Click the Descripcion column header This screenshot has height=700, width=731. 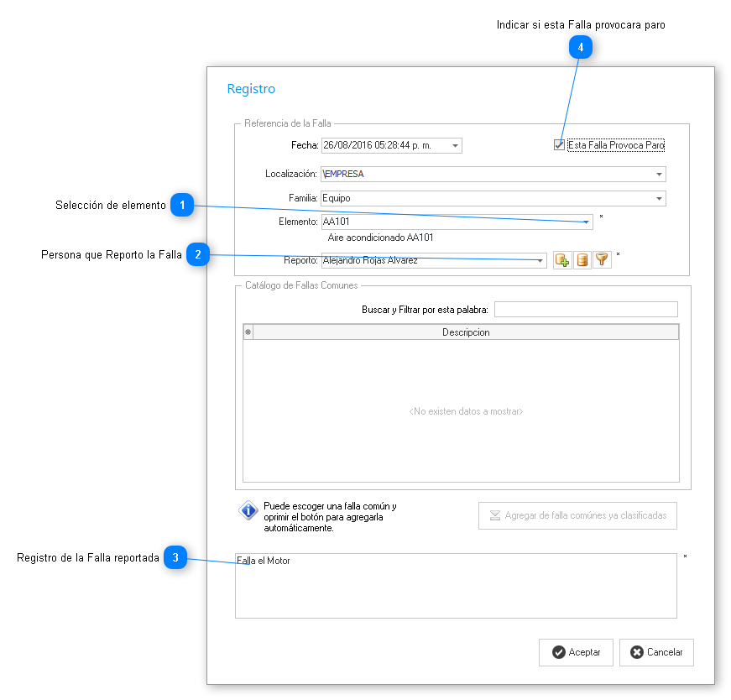coord(465,332)
